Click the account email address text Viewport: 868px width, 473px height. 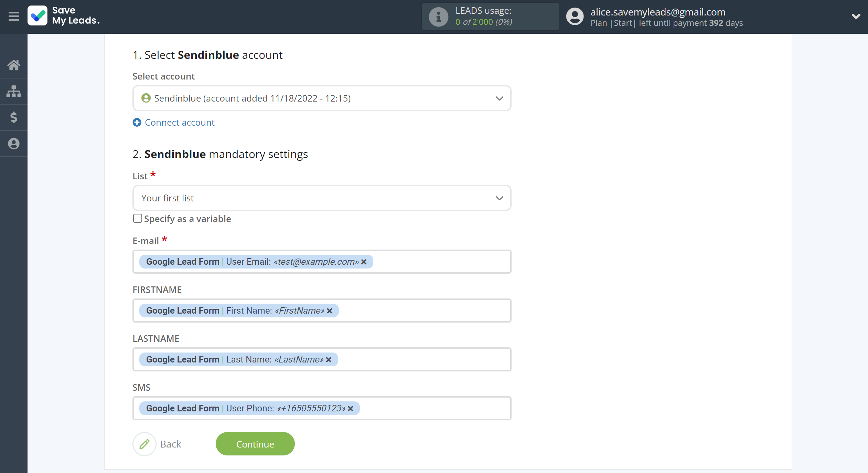(658, 12)
